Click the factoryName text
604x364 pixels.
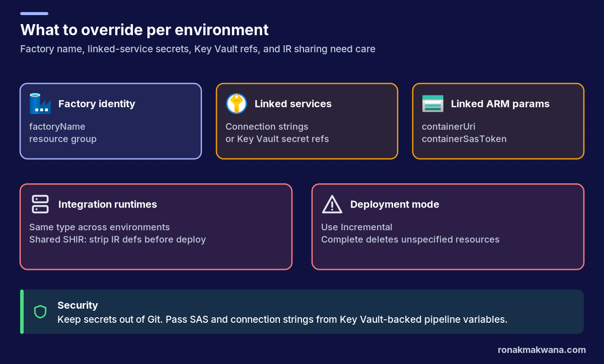click(57, 127)
